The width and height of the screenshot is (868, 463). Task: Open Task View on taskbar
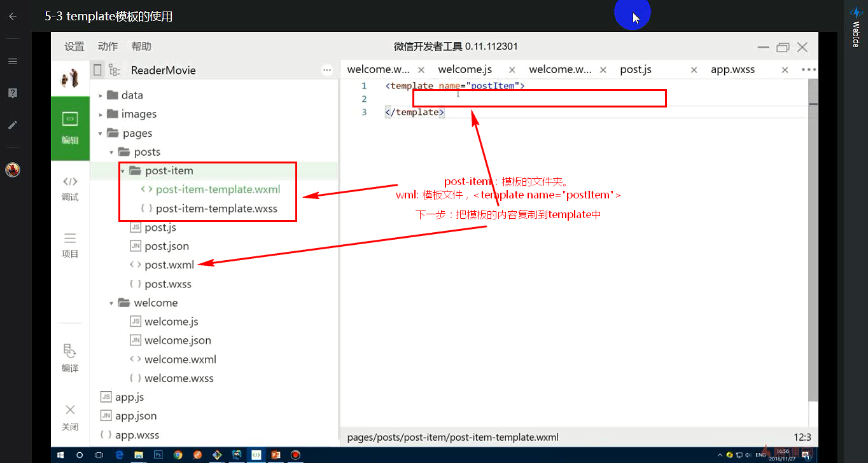click(x=99, y=455)
